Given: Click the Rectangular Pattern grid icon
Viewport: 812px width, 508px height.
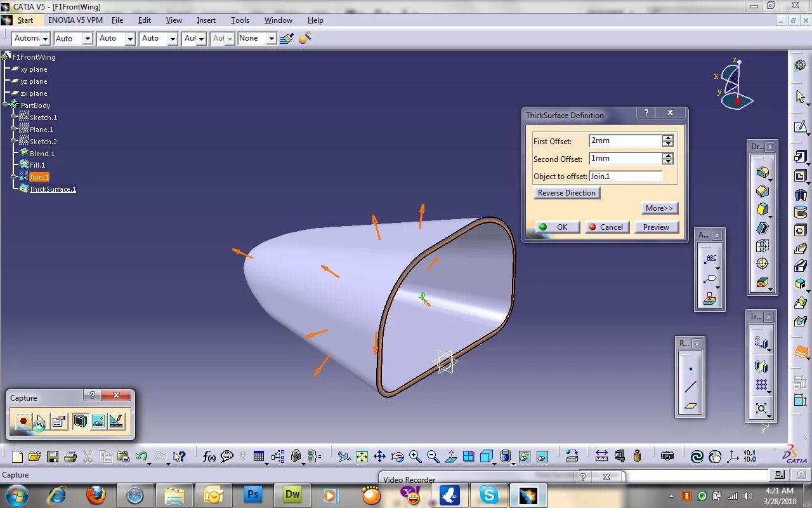Looking at the screenshot, I should [x=761, y=385].
